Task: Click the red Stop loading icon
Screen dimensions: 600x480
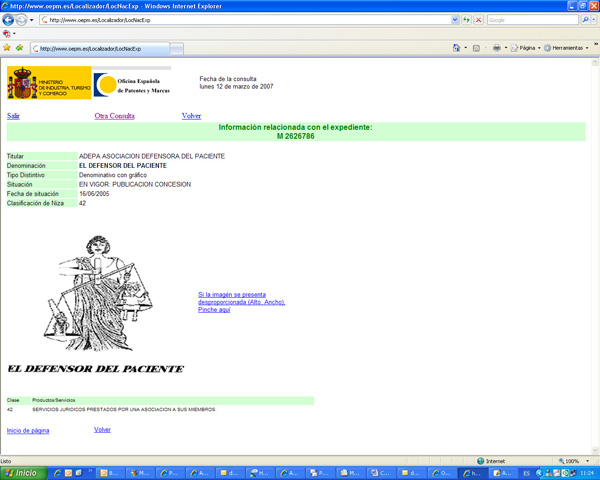Action: (479, 20)
